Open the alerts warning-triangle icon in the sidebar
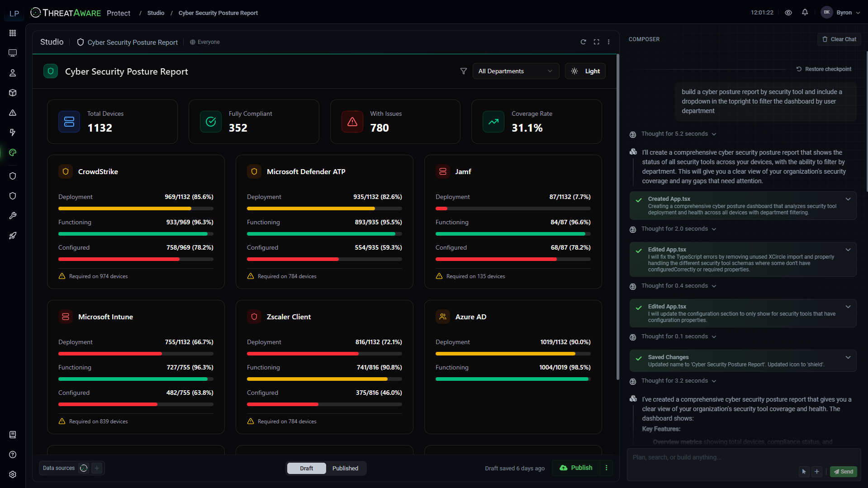The image size is (868, 488). point(13,113)
